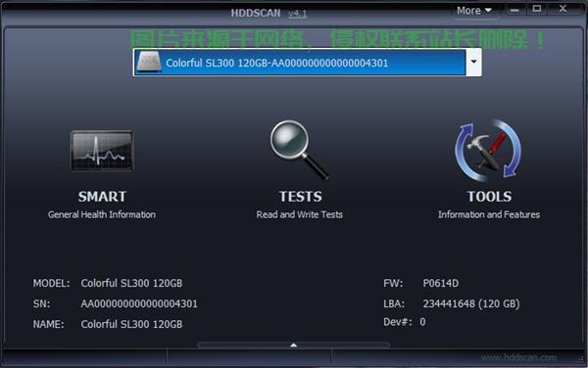Select the Dev# value 0
Viewport: 588px width, 368px height.
click(x=422, y=322)
